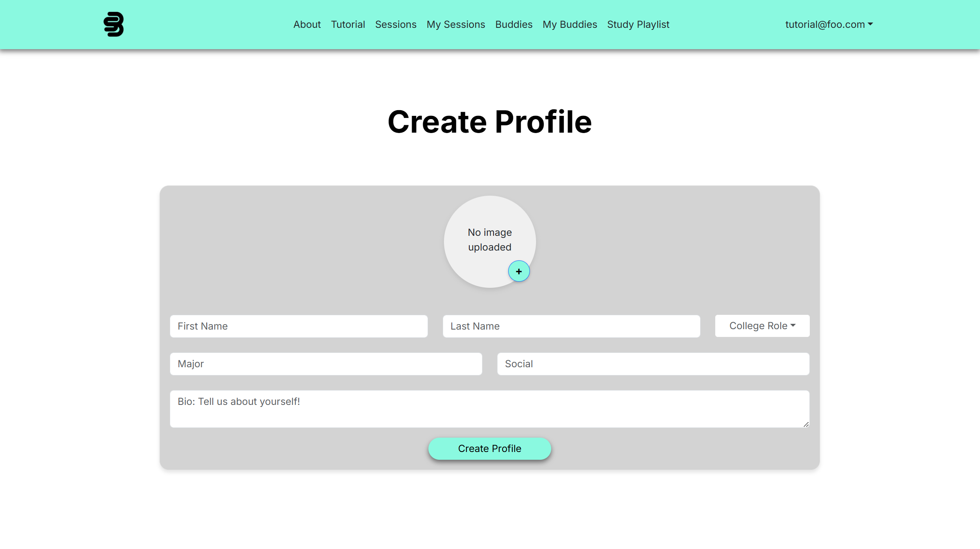The height and width of the screenshot is (549, 980).
Task: Click the Sessions navigation icon
Action: [x=396, y=24]
